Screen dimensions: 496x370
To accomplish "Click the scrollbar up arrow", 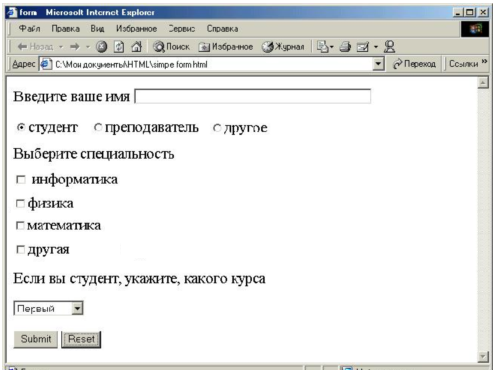I will pos(483,82).
